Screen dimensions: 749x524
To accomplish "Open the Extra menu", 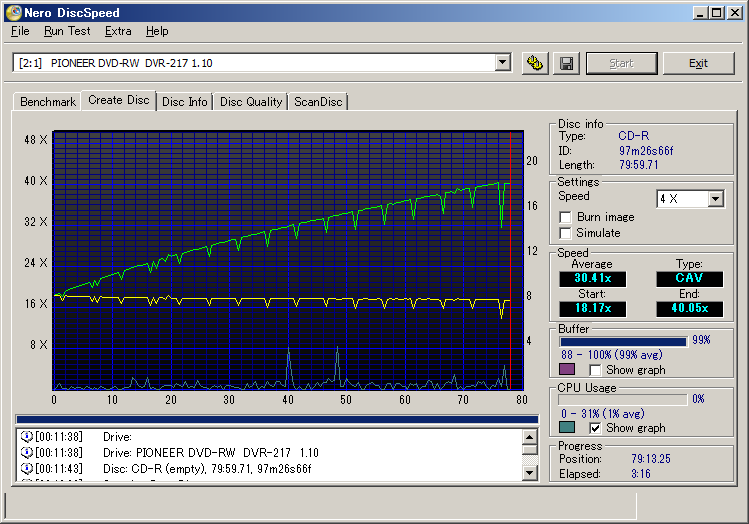I will pyautogui.click(x=118, y=31).
